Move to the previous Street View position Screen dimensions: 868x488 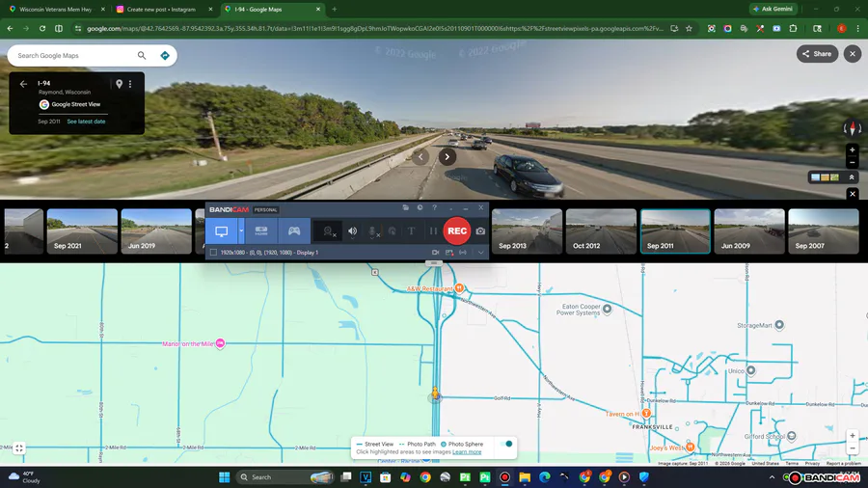(x=420, y=156)
